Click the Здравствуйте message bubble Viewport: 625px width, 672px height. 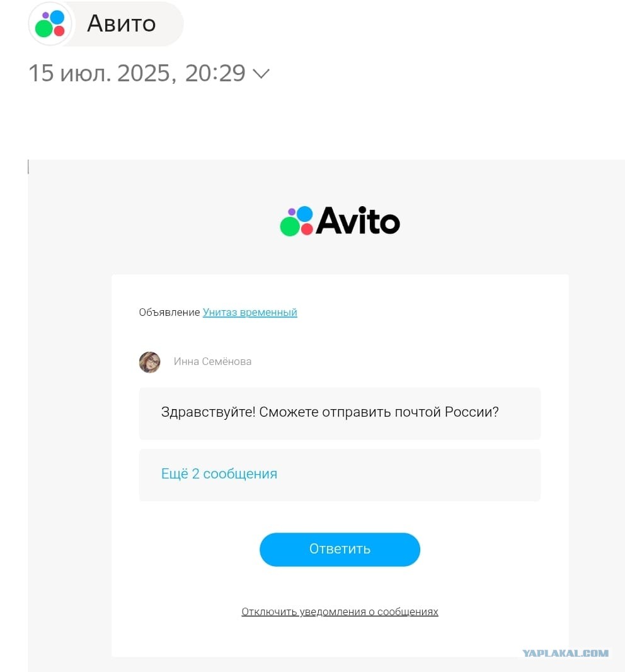(340, 414)
